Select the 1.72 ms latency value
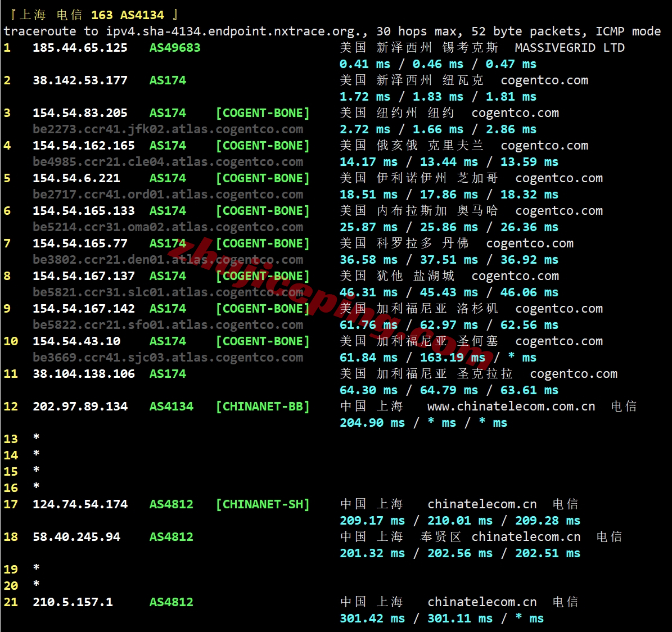Viewport: 672px width, 632px height. point(365,96)
